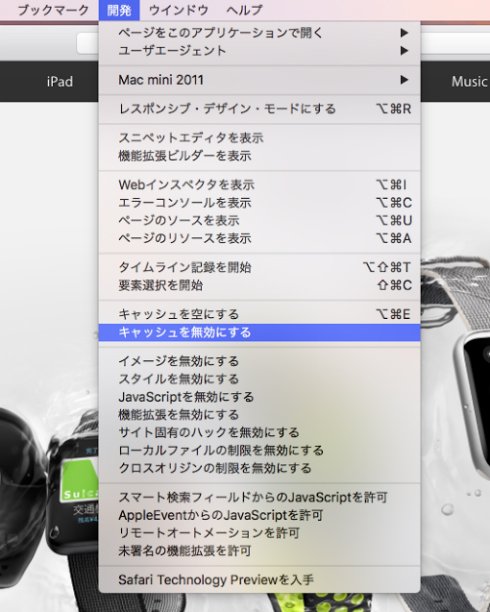Toggle JavaScriptを無効にする option
The width and height of the screenshot is (490, 612).
(x=260, y=397)
